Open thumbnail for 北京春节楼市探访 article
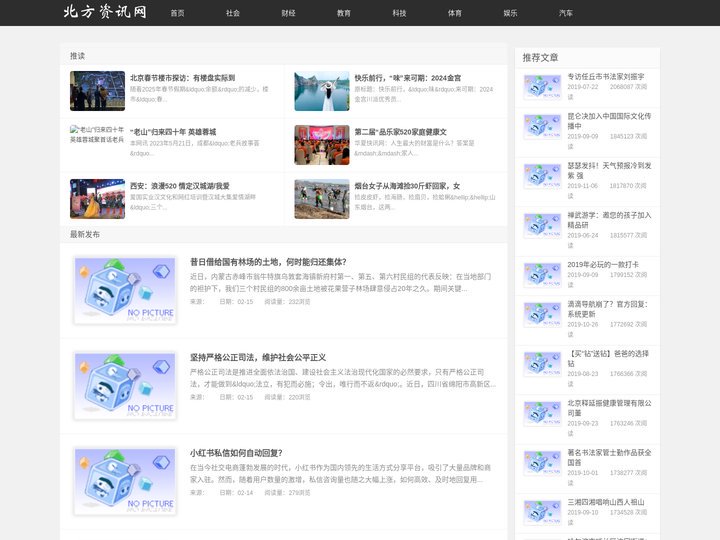The height and width of the screenshot is (540, 720). (97, 91)
